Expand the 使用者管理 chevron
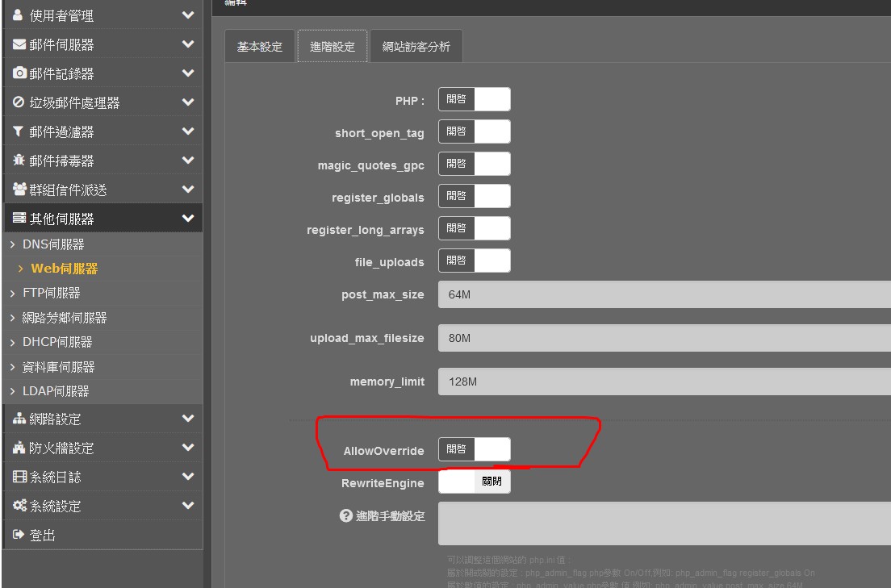891x588 pixels. pyautogui.click(x=188, y=15)
